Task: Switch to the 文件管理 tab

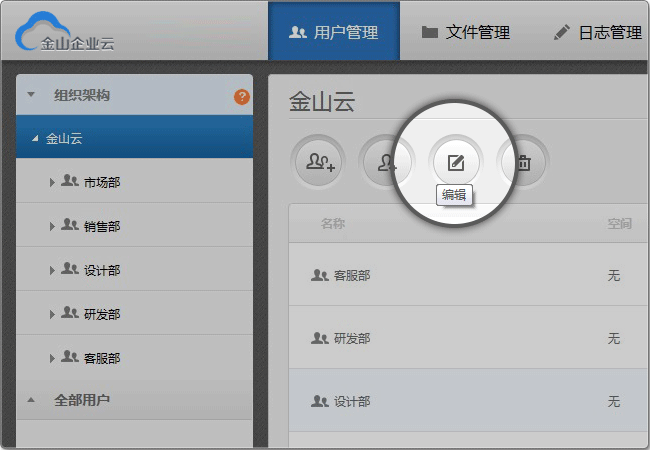Action: [466, 32]
